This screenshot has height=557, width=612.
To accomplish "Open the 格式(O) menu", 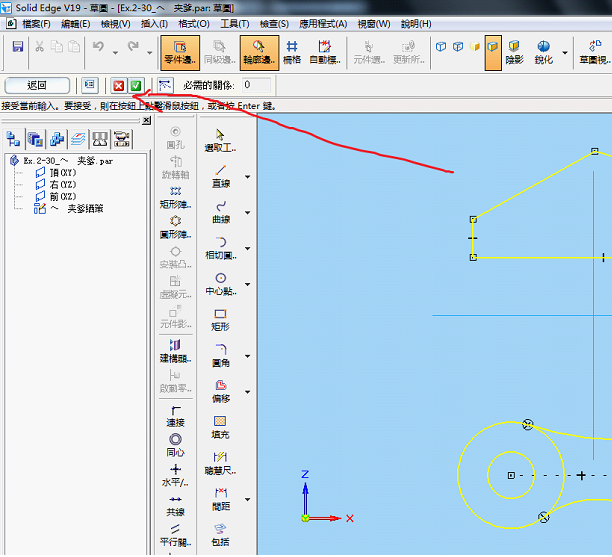I will click(194, 24).
